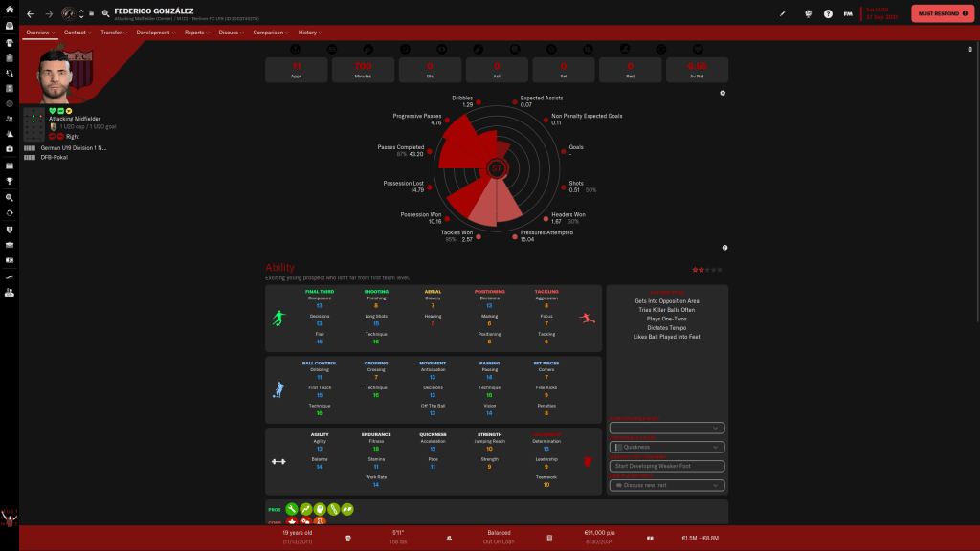Click the Av Rat 6.55 stat tile

tap(697, 70)
